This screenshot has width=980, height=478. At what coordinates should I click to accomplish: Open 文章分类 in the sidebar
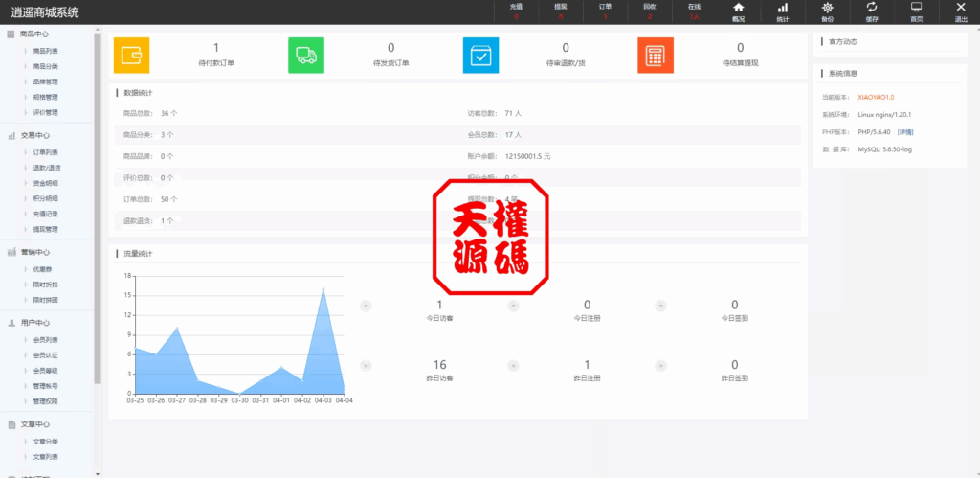(x=46, y=442)
